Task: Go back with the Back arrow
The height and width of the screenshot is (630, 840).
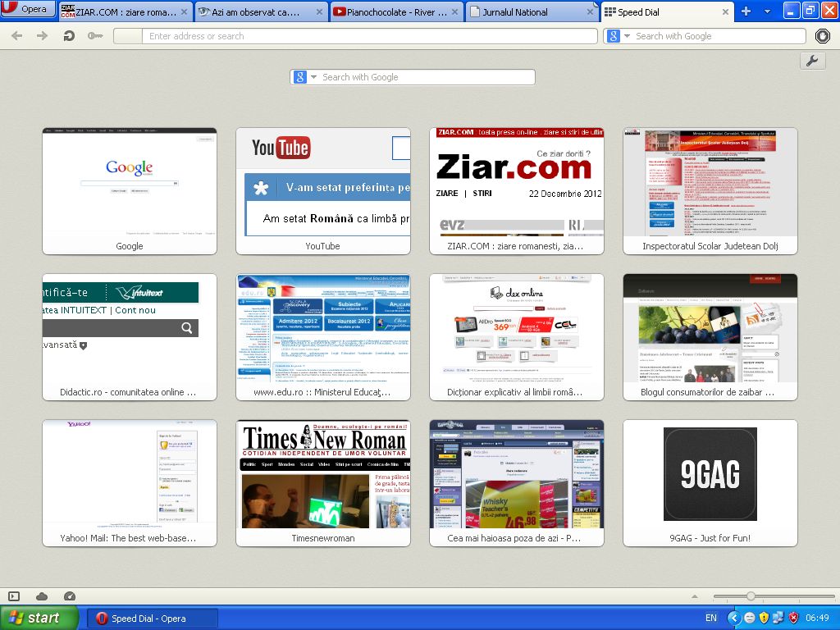Action: pos(16,36)
